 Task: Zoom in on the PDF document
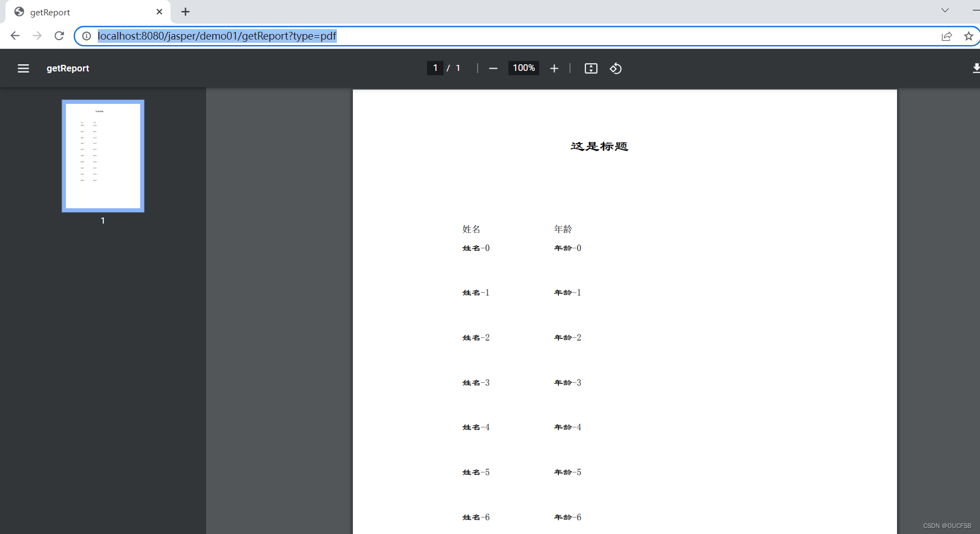(554, 68)
